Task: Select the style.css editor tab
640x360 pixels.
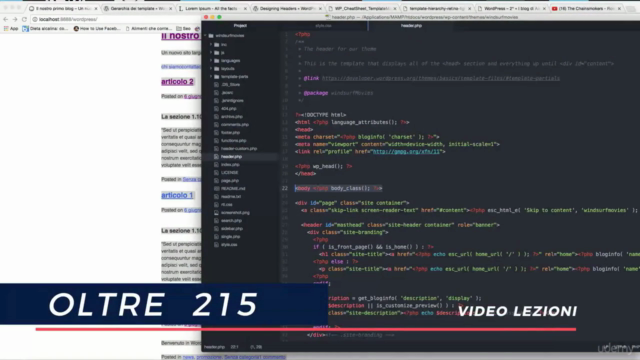Action: 323,25
